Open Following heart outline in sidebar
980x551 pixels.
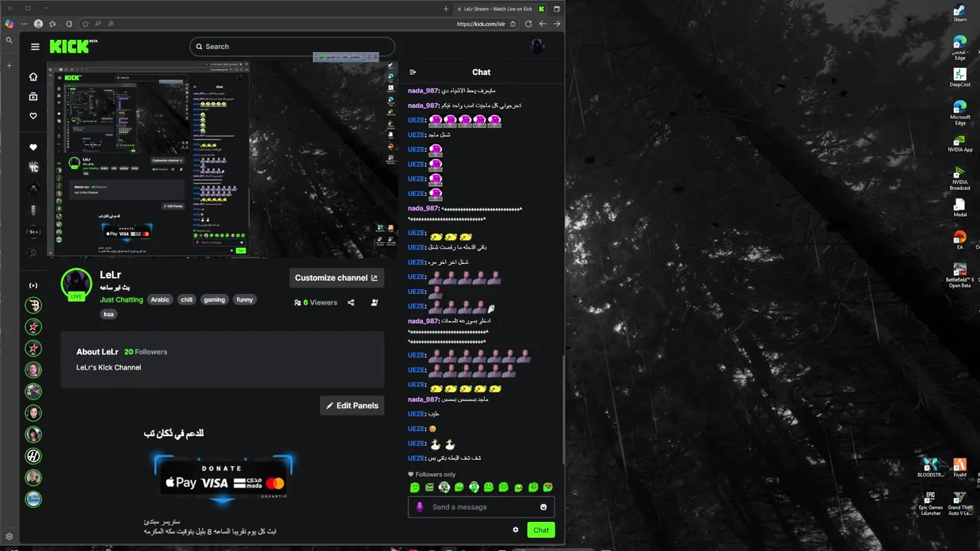33,116
